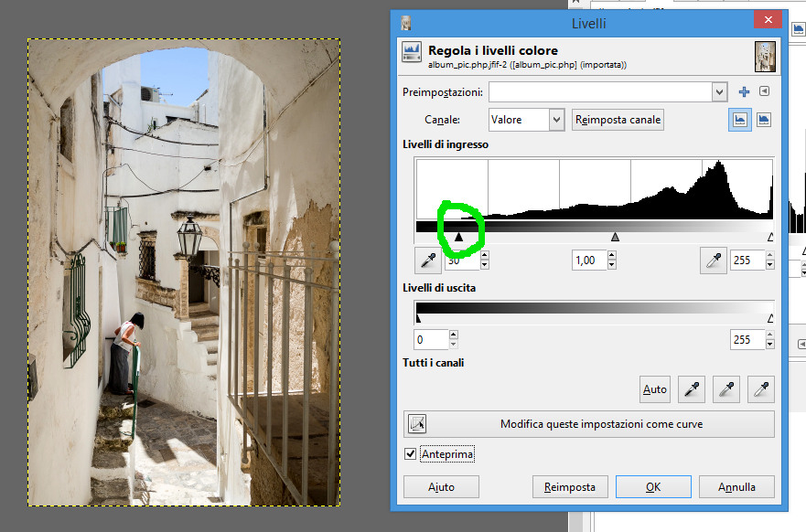Click the Auto levels button

[x=655, y=389]
